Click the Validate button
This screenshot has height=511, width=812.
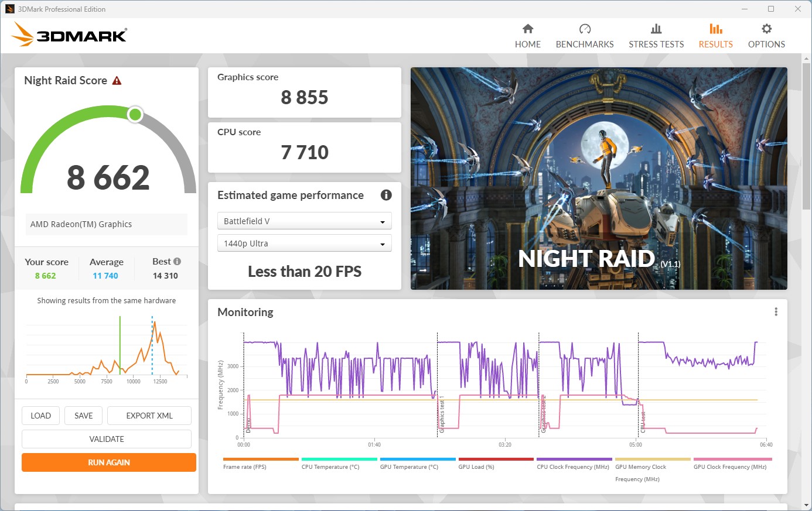coord(107,439)
